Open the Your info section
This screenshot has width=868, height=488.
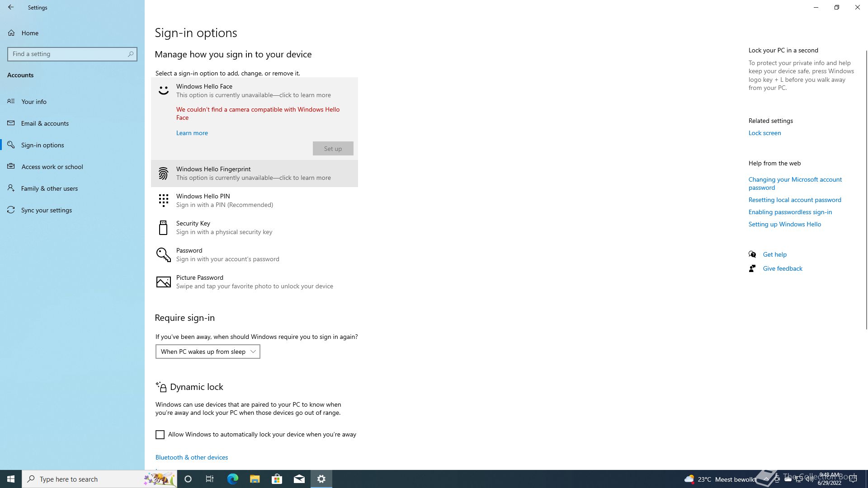point(72,102)
